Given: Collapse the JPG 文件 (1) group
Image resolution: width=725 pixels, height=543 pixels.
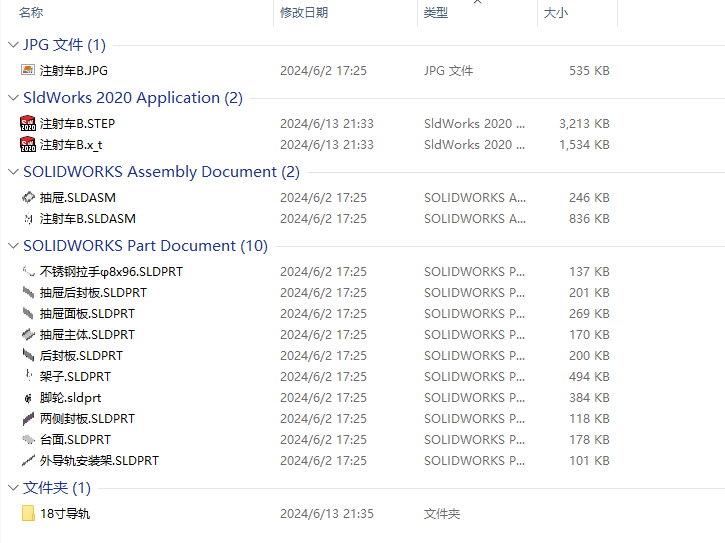Looking at the screenshot, I should click(x=13, y=45).
